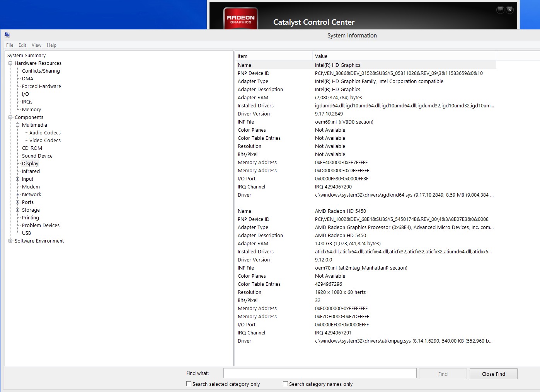The width and height of the screenshot is (540, 392).
Task: Expand the Software Environment node
Action: click(x=10, y=241)
